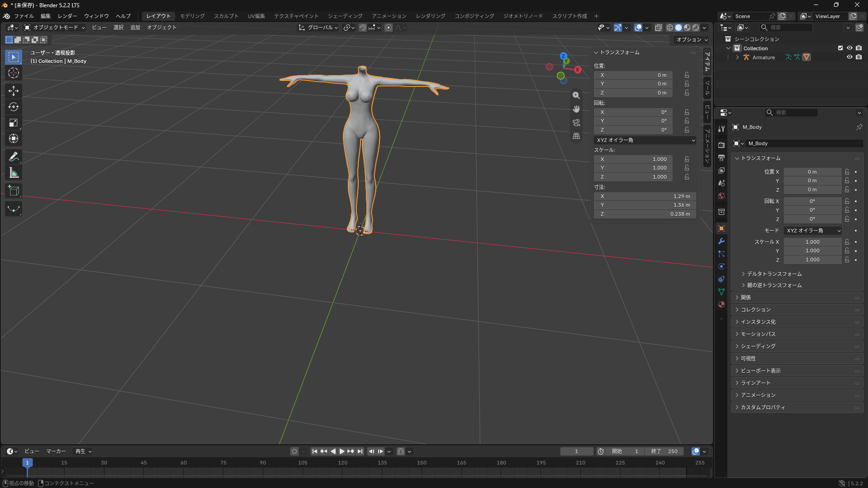Jump to timeline end frame button
This screenshot has width=868, height=488.
[x=360, y=451]
